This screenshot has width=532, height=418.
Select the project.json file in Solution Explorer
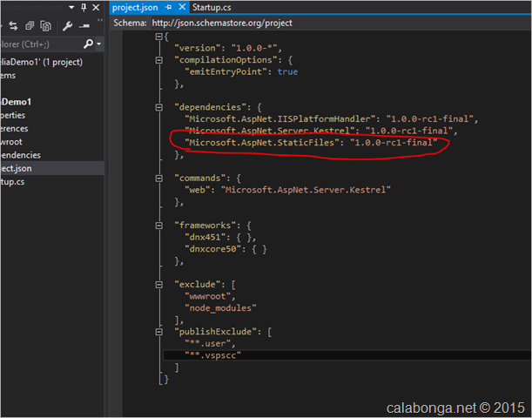click(52, 168)
